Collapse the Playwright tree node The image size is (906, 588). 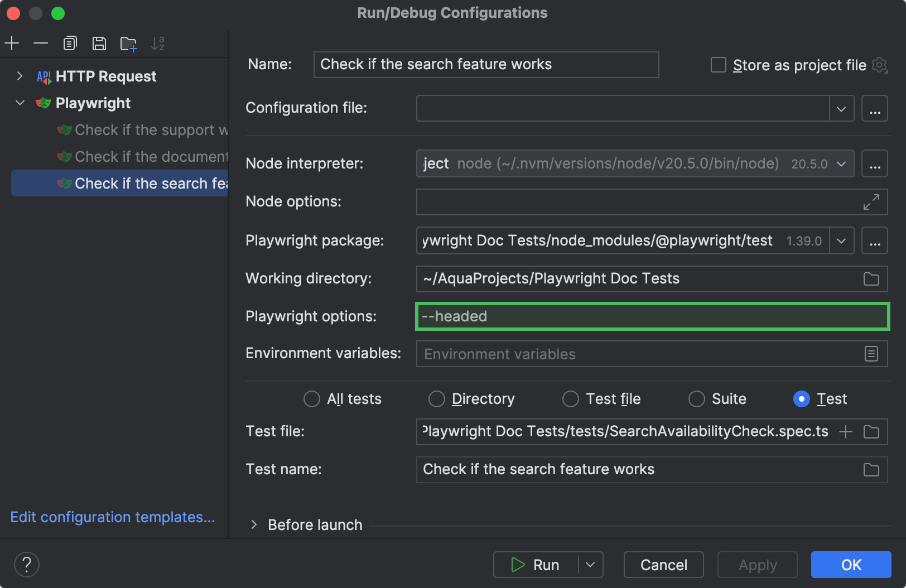(x=20, y=103)
